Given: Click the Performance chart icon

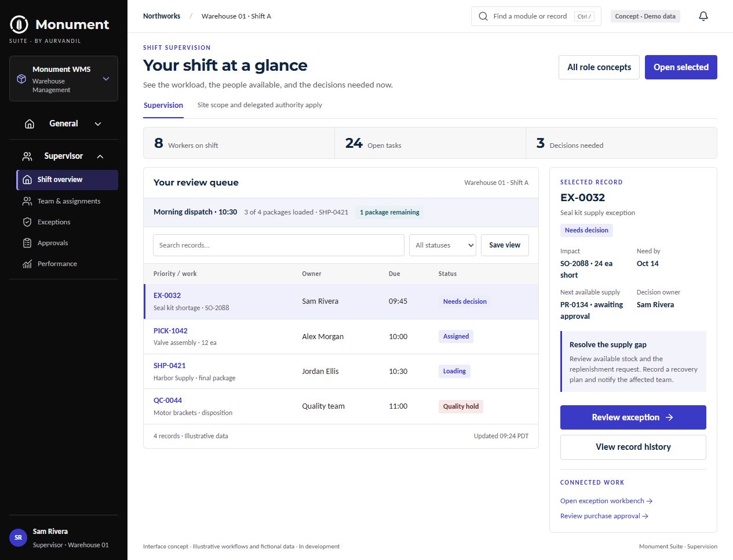Looking at the screenshot, I should tap(27, 264).
